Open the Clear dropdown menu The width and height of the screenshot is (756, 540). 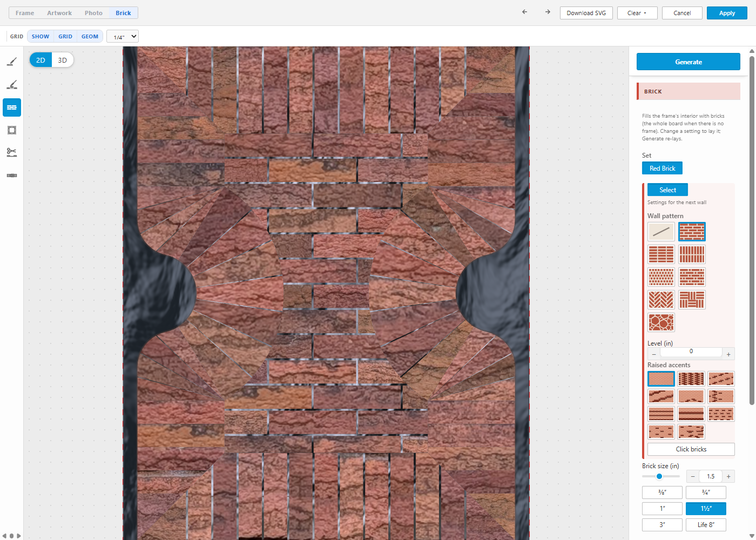pos(637,13)
